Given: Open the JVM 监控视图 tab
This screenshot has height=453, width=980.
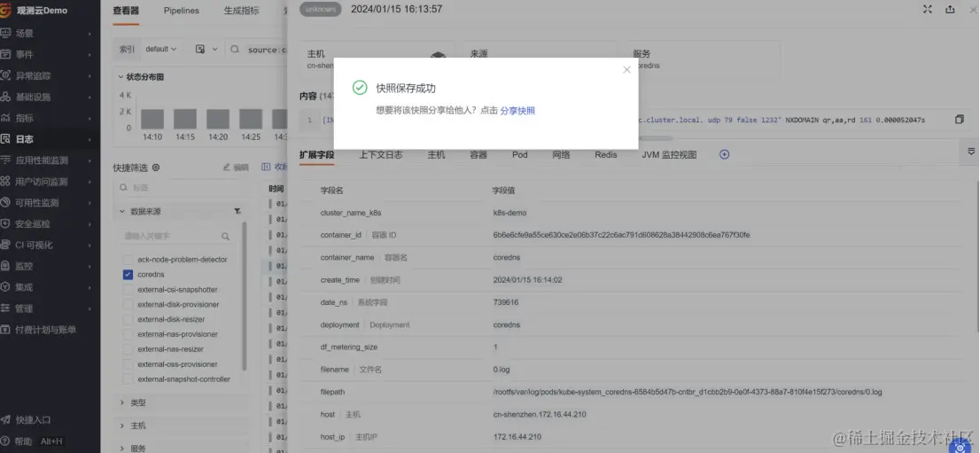Looking at the screenshot, I should pos(669,154).
